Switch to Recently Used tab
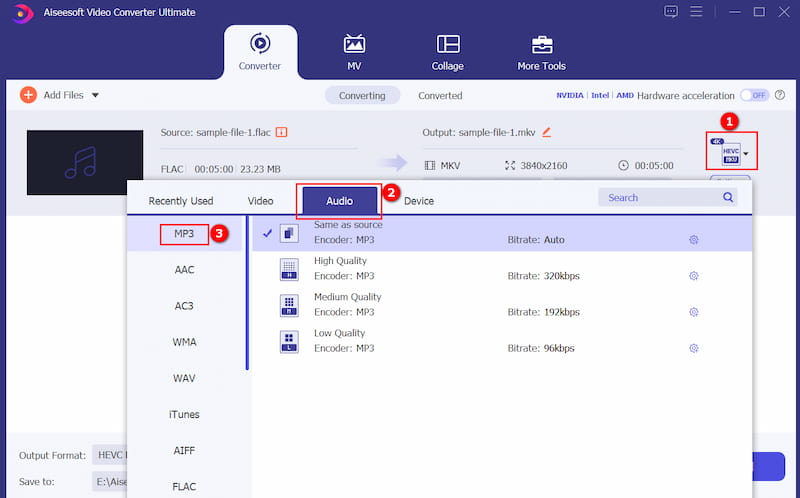800x498 pixels. pos(181,201)
